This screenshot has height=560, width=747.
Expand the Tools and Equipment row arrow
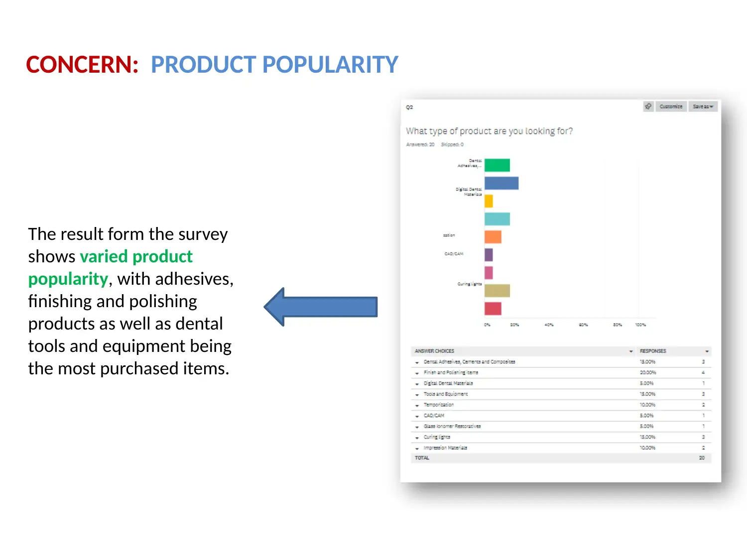click(417, 395)
